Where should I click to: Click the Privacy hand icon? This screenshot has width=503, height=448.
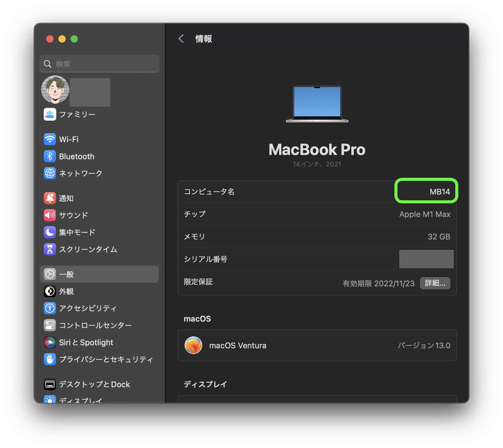coord(50,359)
